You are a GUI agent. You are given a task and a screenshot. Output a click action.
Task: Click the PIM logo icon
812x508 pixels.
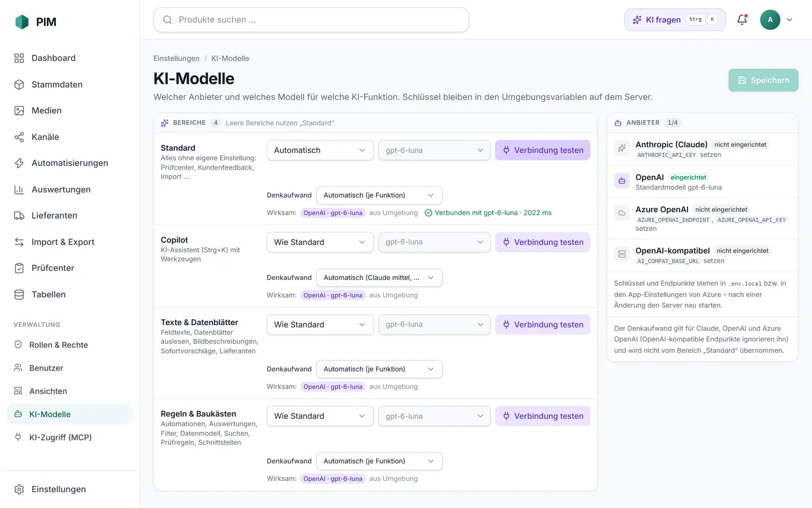[21, 22]
